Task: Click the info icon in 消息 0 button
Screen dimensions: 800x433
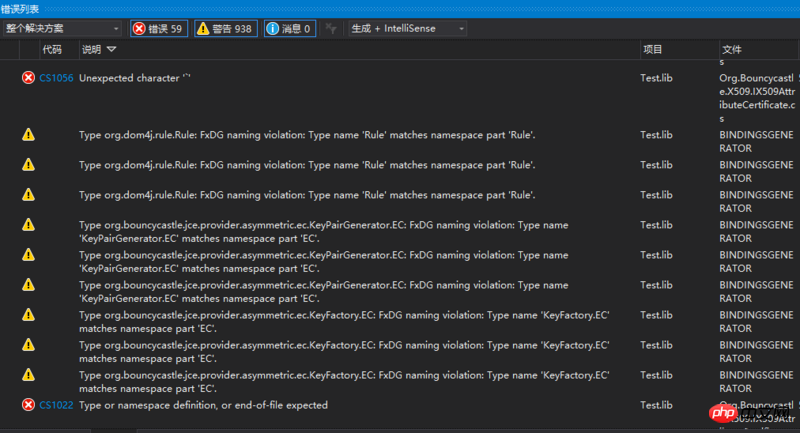Action: (x=272, y=29)
